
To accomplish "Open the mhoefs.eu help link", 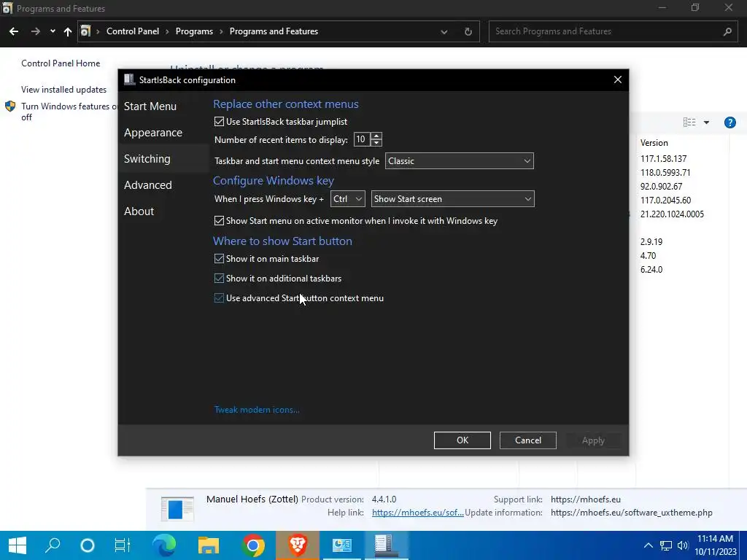I will [418, 513].
